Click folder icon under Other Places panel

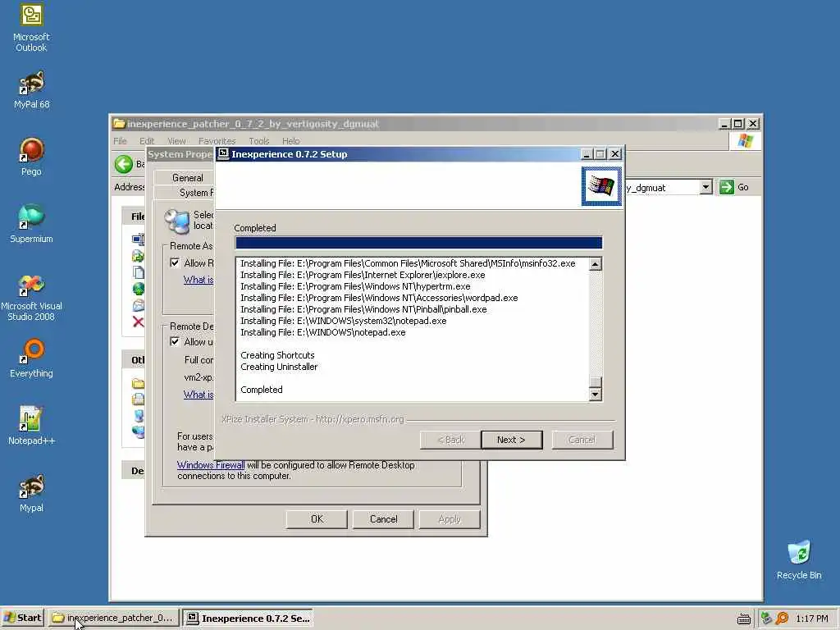(138, 383)
